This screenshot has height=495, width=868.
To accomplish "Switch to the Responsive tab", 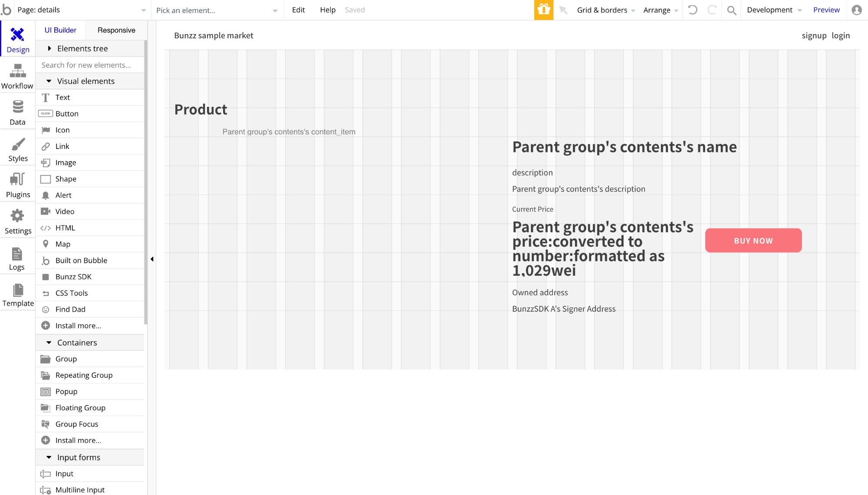I will click(x=116, y=30).
